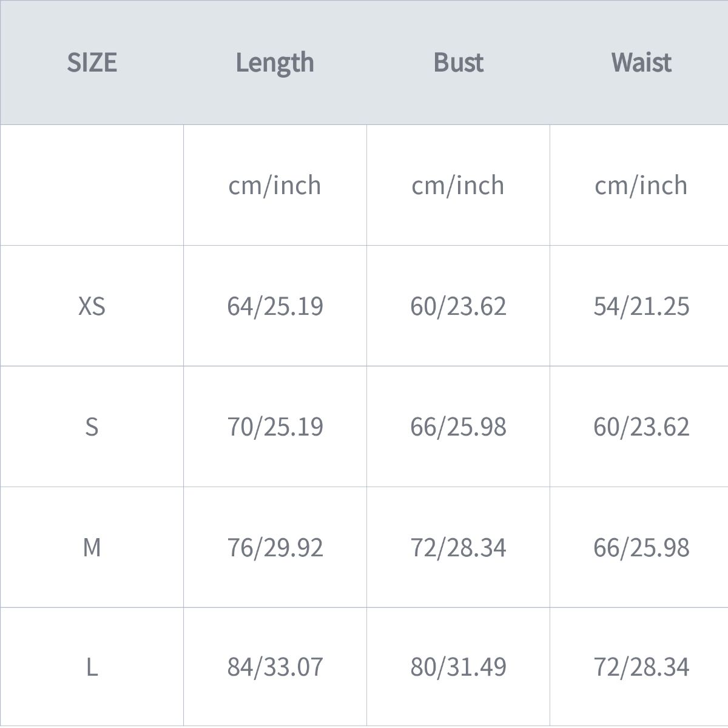Click XS bust value 60/23.62
728x728 pixels.
458,306
